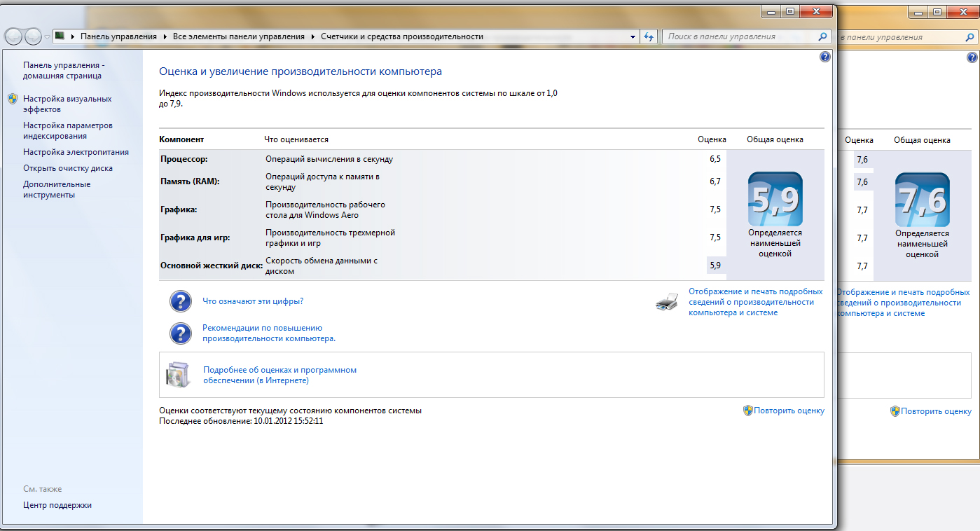
Task: Select the "Процессор:" component row label
Action: pyautogui.click(x=184, y=159)
